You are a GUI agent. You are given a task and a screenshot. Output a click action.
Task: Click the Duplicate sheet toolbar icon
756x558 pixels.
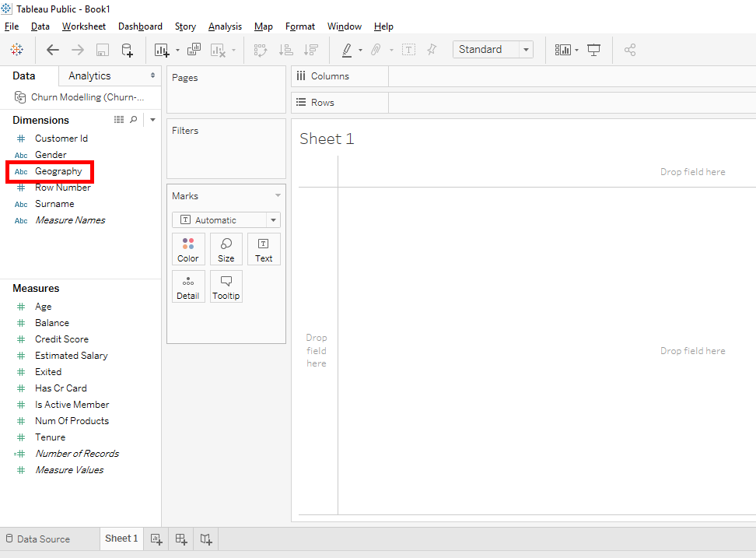194,50
